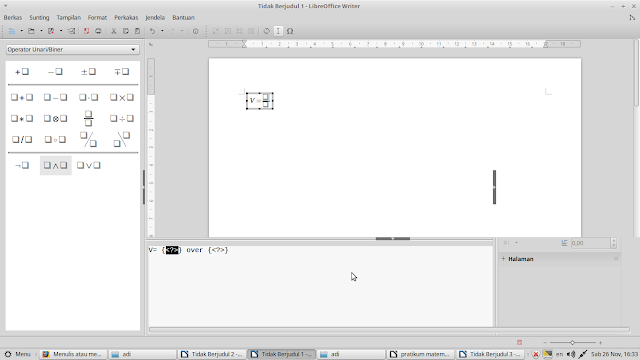Click the Export as PDF icon
The width and height of the screenshot is (640, 360).
87,31
